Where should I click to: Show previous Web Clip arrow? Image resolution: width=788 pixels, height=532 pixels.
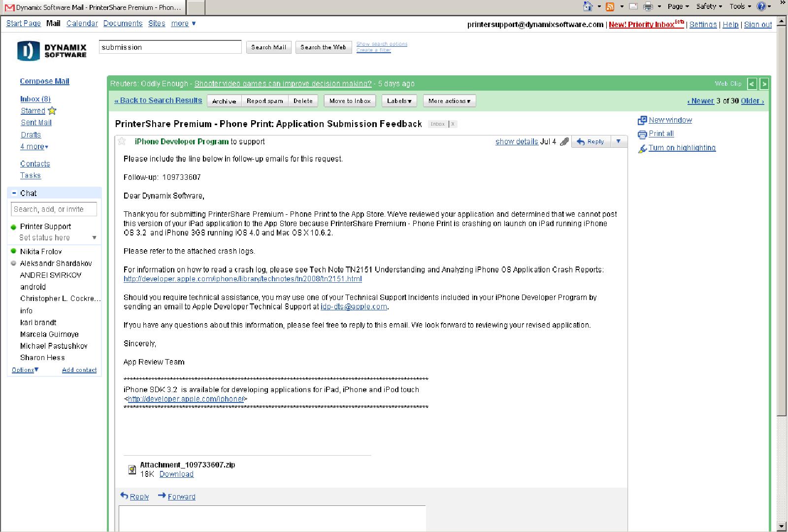(752, 84)
